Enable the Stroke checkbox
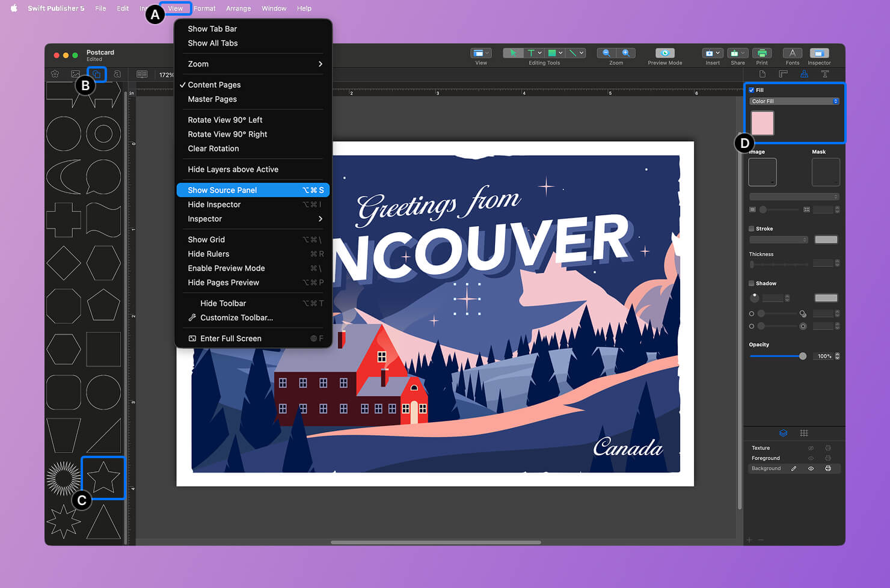The width and height of the screenshot is (890, 588). click(x=751, y=229)
